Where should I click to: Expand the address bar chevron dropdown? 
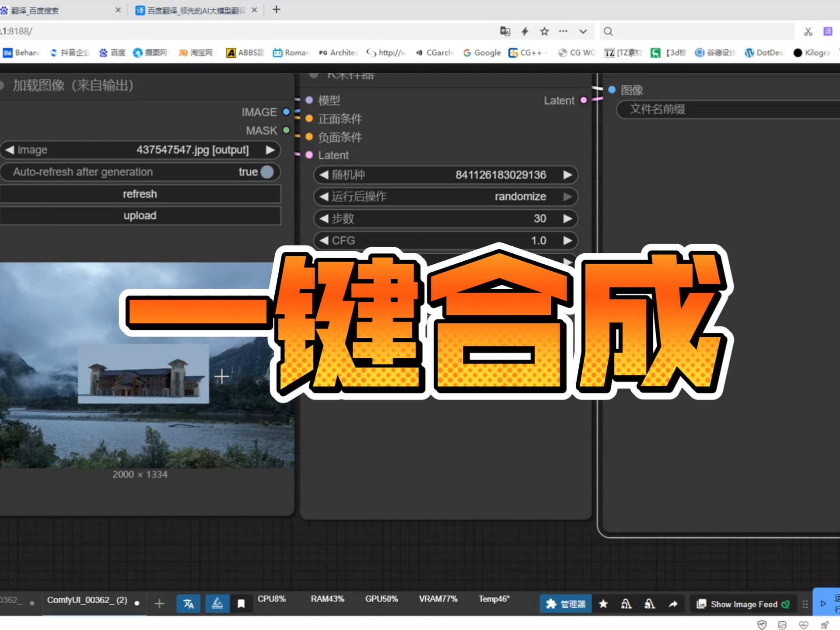tap(583, 31)
